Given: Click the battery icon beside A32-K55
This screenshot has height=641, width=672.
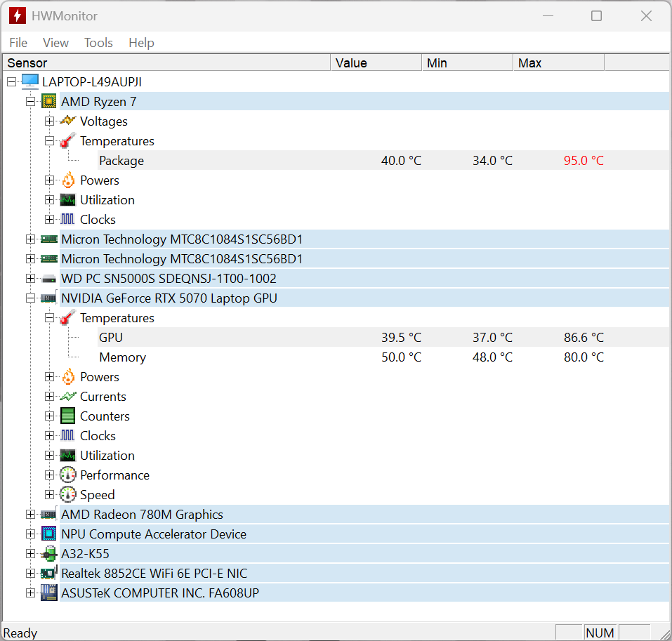Looking at the screenshot, I should point(49,554).
